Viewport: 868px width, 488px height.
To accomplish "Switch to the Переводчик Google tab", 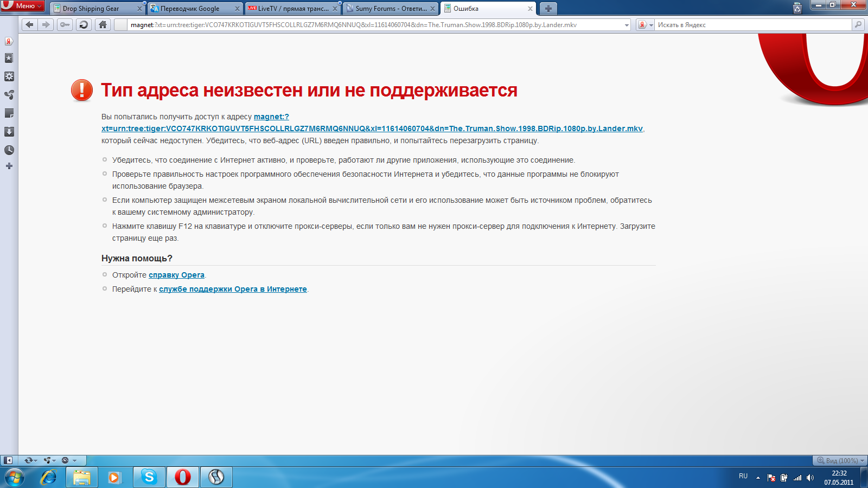I will pos(190,9).
